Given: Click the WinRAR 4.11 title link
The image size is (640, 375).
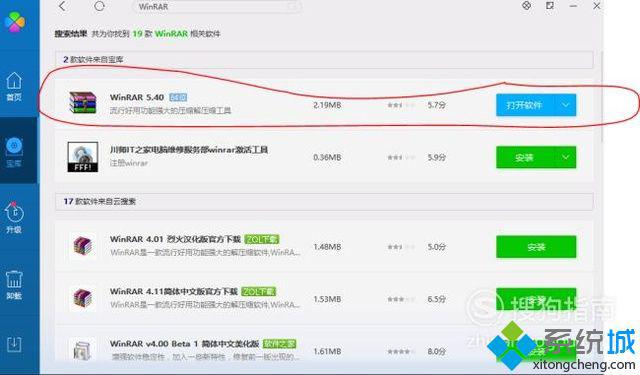Looking at the screenshot, I should click(x=173, y=291).
